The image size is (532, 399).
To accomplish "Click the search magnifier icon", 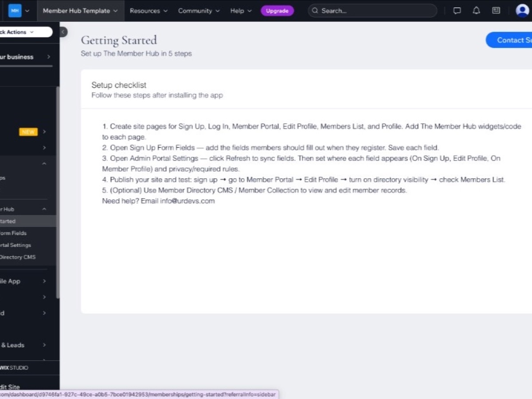I will pos(315,11).
